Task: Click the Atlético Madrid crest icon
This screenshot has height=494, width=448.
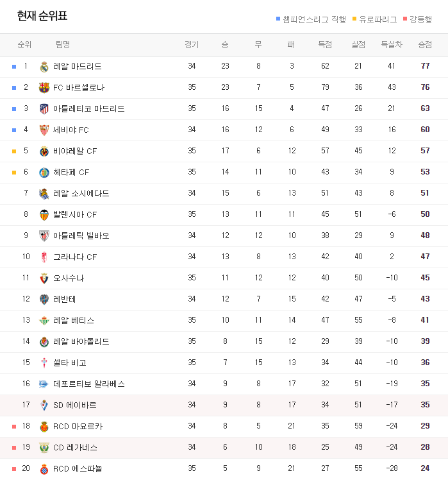Action: coord(44,109)
